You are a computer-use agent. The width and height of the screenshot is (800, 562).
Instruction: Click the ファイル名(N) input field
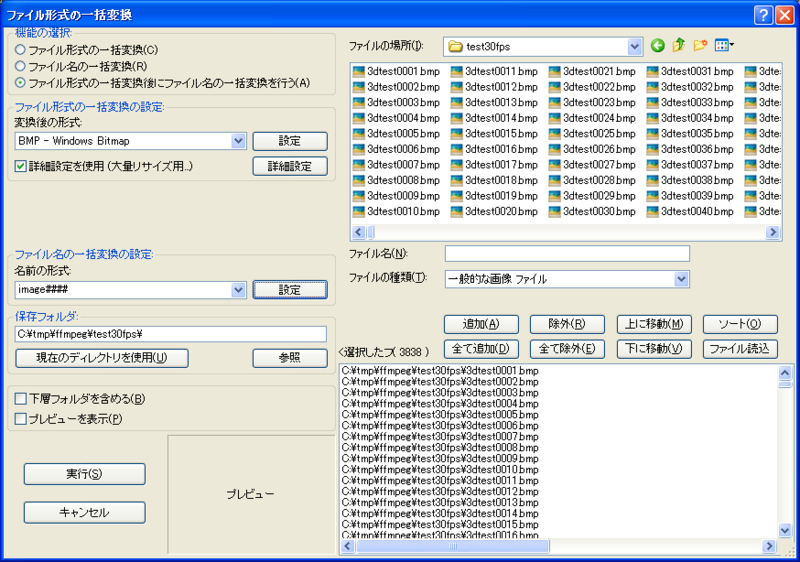[x=567, y=253]
